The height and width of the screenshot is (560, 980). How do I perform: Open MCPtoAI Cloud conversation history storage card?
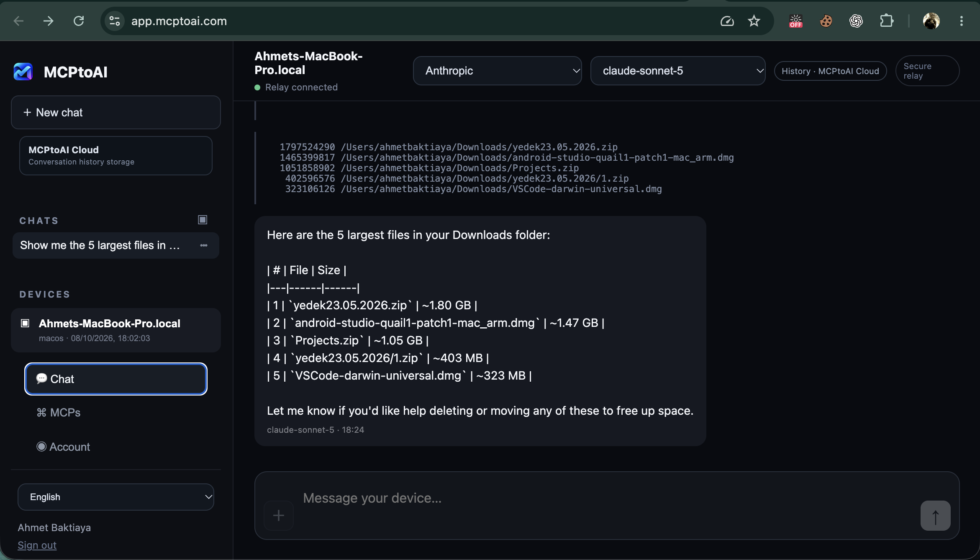[116, 156]
